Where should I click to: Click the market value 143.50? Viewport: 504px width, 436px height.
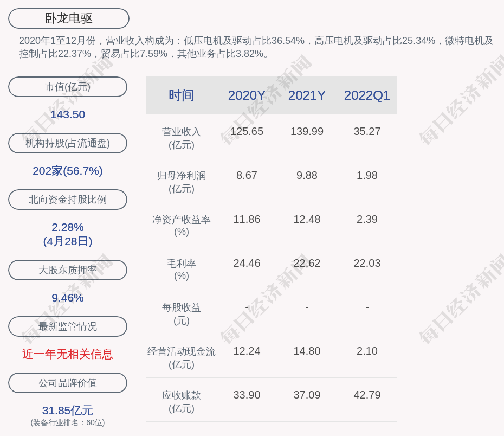[68, 114]
